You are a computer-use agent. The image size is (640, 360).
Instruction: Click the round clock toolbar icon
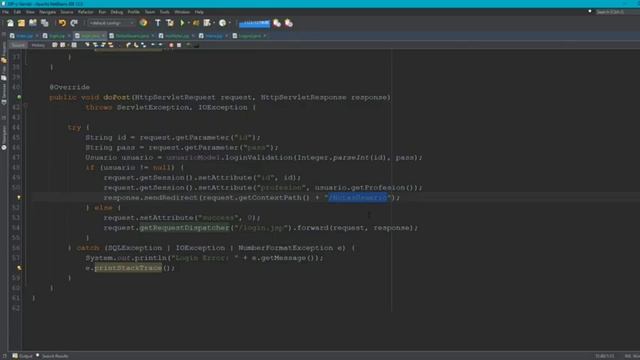(x=222, y=23)
